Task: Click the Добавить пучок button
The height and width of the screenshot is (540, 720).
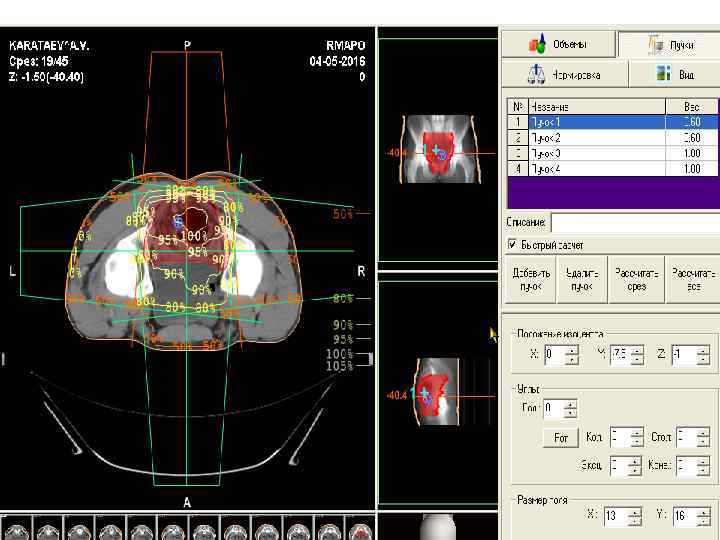Action: [531, 280]
